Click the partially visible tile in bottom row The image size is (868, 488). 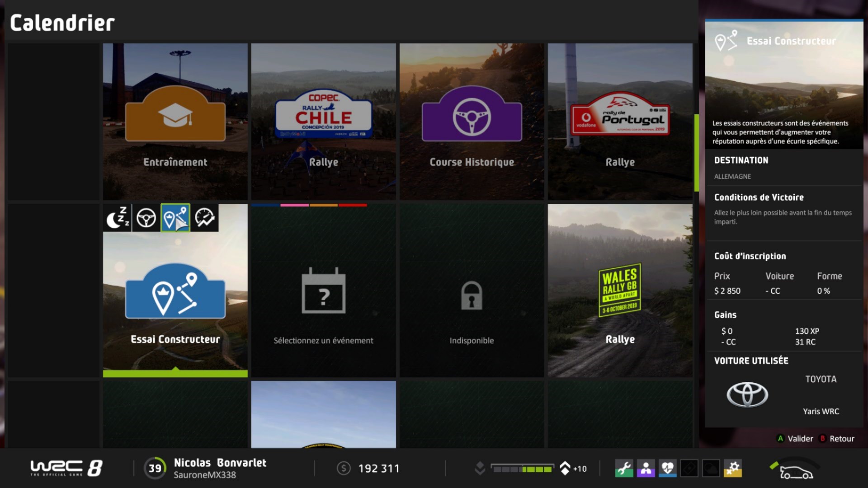coord(324,414)
